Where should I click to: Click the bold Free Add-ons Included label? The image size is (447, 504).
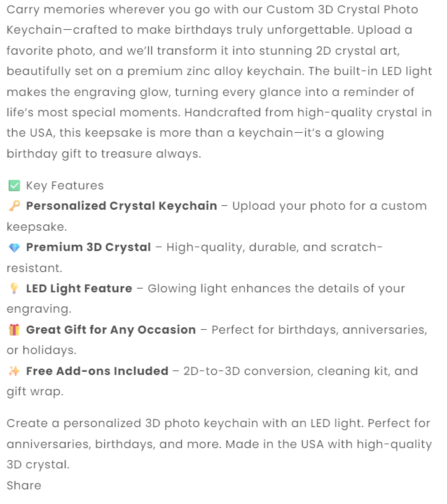click(x=97, y=371)
